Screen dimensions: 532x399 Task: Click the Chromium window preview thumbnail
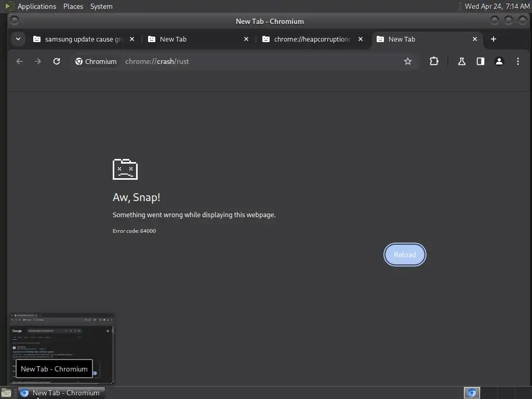62,349
